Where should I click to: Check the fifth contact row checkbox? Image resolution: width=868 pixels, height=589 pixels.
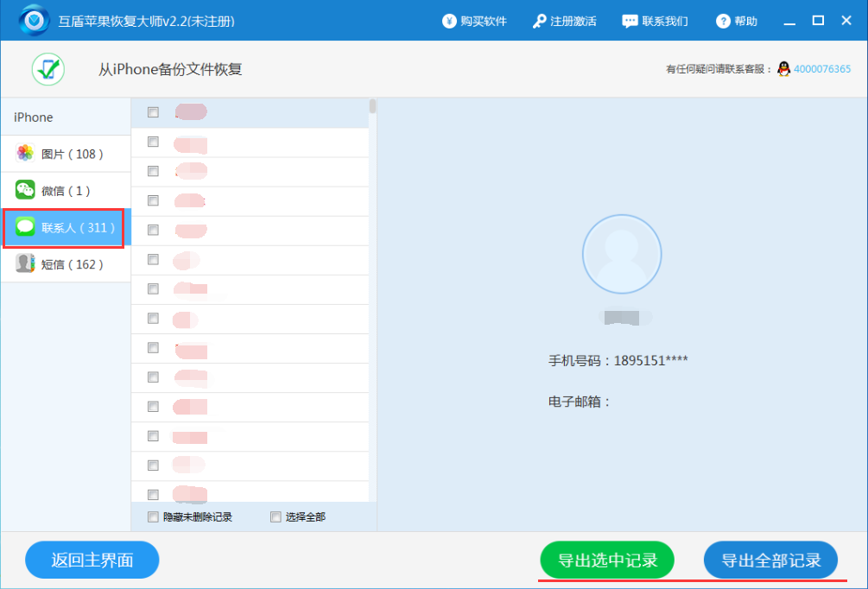[154, 230]
